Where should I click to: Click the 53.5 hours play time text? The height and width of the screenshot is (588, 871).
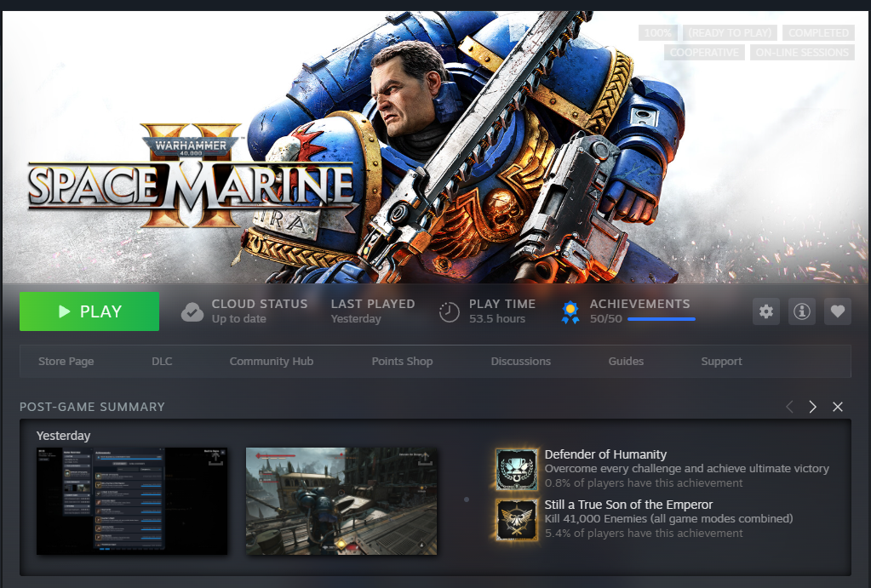[497, 319]
